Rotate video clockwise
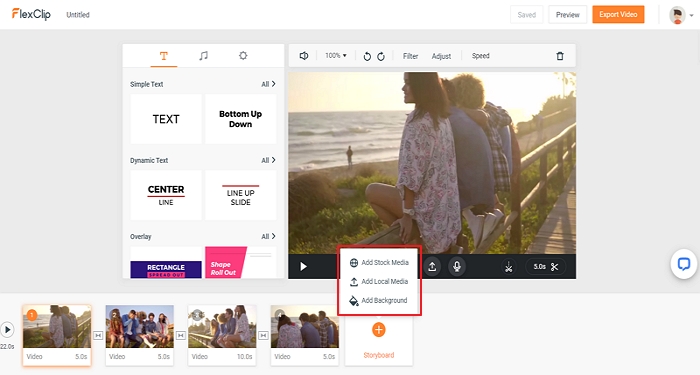 pos(381,56)
